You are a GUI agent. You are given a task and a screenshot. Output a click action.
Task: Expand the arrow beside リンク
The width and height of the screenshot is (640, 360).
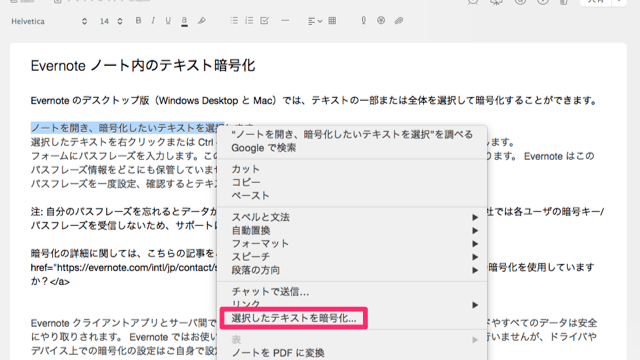point(475,305)
